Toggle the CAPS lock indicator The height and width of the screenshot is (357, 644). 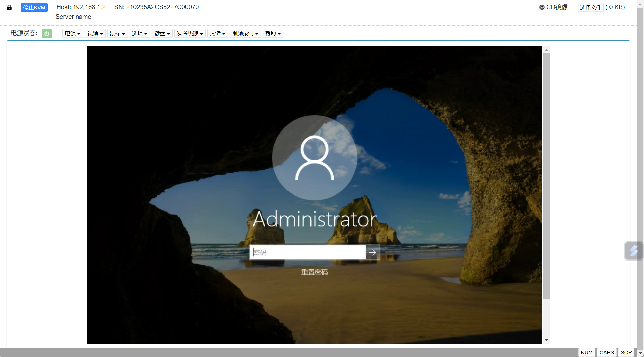pyautogui.click(x=606, y=352)
